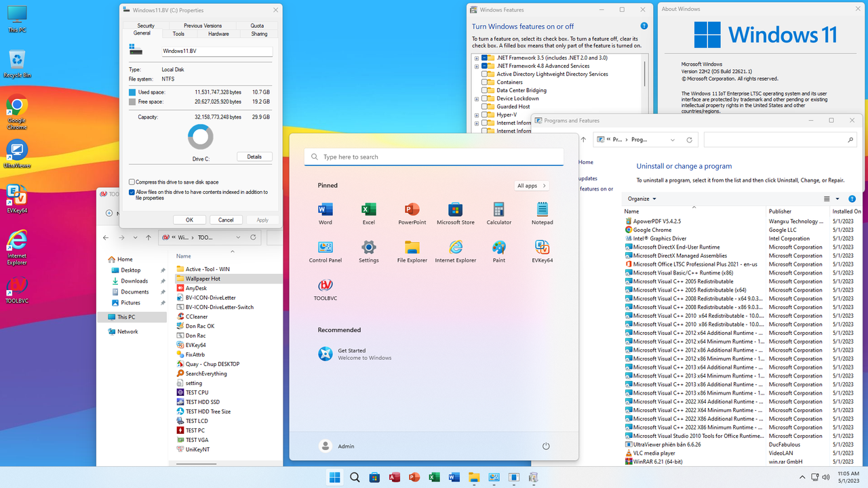Launch Paint from the pinned apps

pos(499,251)
